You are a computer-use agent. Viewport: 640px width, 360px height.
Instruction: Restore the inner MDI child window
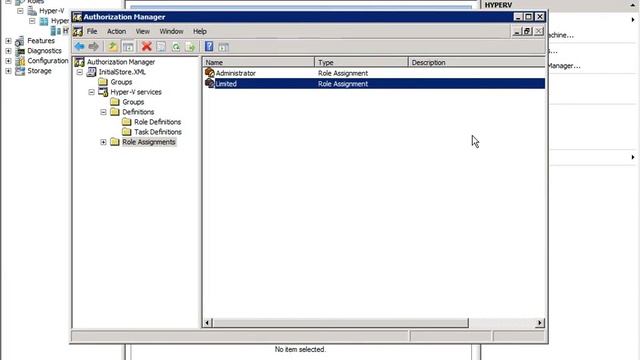[527, 31]
